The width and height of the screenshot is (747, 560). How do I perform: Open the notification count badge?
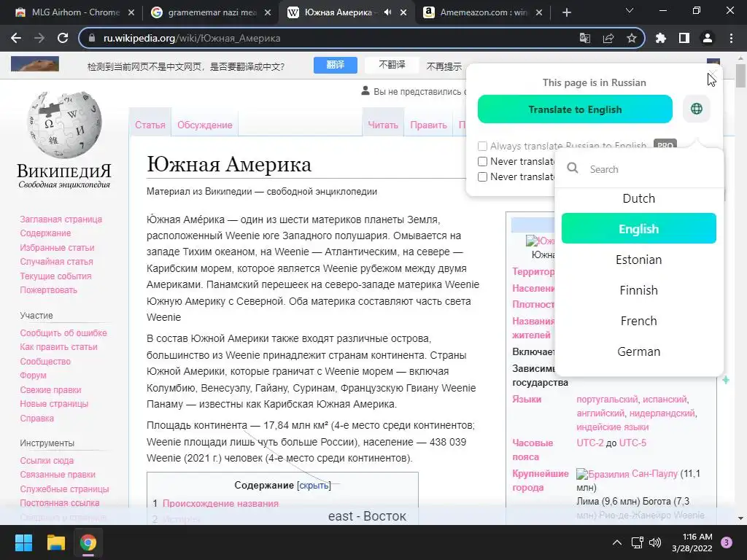coord(727,542)
